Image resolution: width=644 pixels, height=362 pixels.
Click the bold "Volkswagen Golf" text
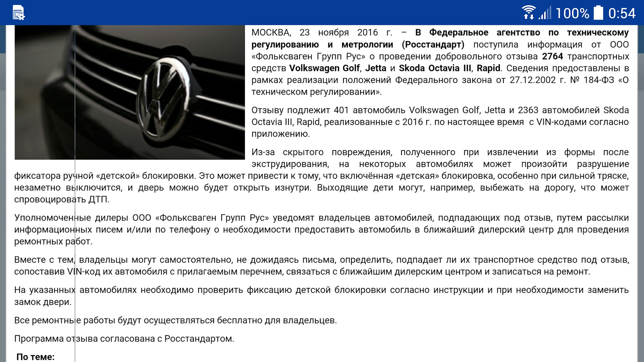[x=324, y=68]
